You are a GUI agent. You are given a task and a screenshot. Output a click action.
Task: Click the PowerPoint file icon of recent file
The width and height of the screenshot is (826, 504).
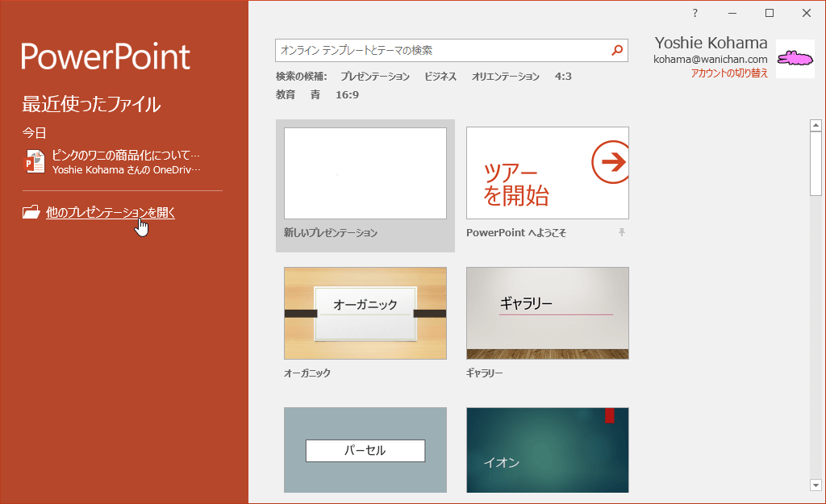[x=35, y=161]
